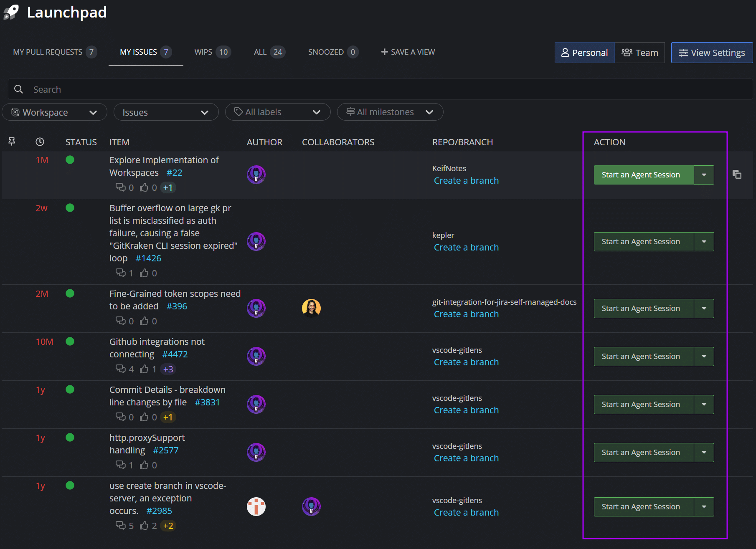Click the clock column header icon
This screenshot has width=756, height=549.
(x=40, y=142)
